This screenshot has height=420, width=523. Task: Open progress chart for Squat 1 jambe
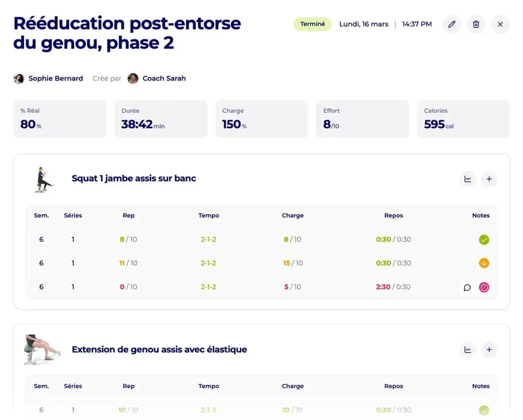(x=468, y=179)
